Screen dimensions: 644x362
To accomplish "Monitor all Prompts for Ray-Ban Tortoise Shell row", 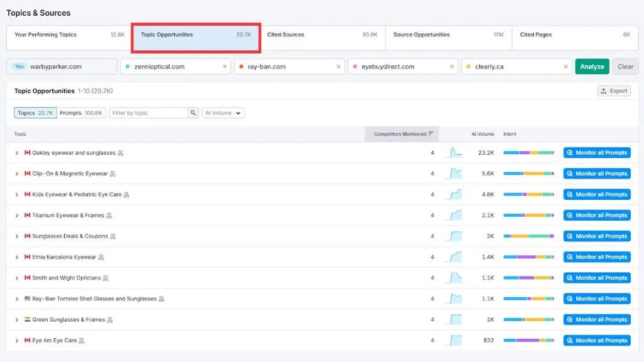I will [597, 299].
